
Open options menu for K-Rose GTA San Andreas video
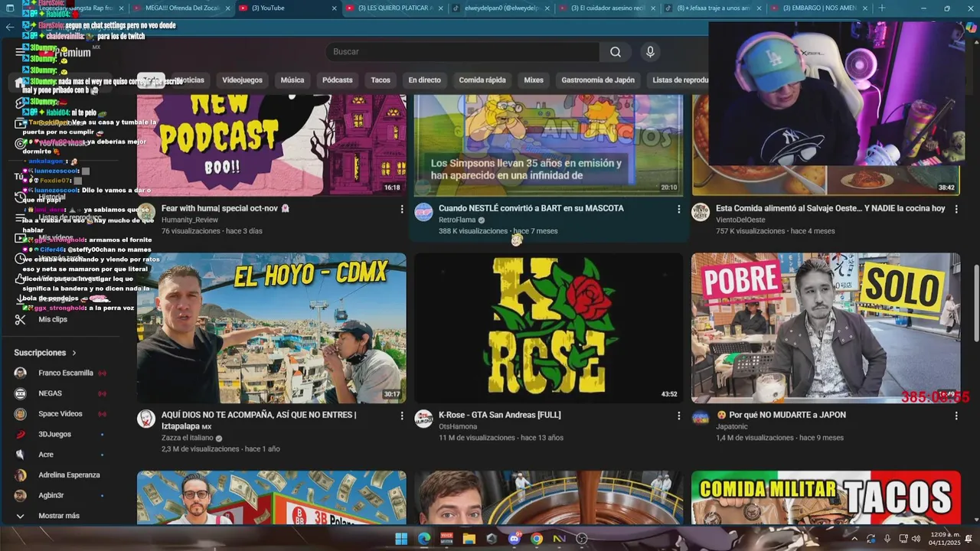tap(678, 416)
